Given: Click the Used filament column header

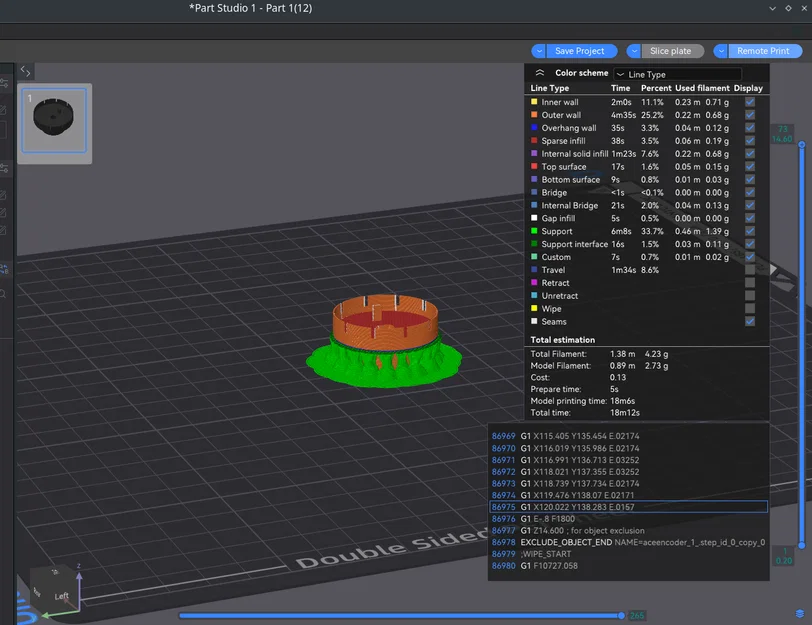Looking at the screenshot, I should point(702,88).
